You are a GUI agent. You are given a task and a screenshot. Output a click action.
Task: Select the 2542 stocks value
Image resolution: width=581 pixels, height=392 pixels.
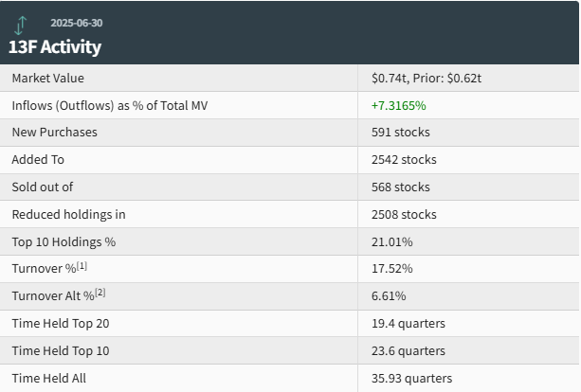404,160
